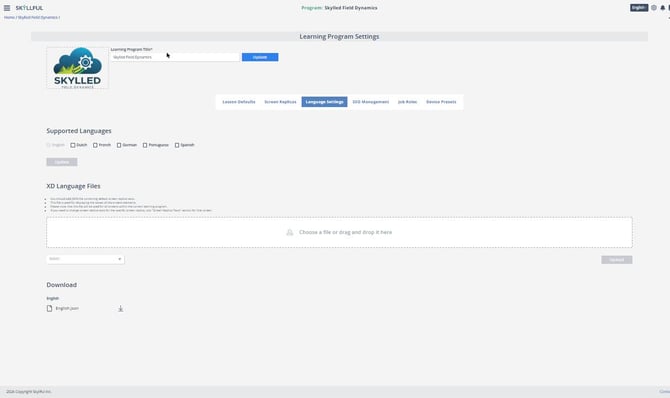The image size is (670, 398).
Task: Enable the Dutch language checkbox
Action: pos(73,145)
